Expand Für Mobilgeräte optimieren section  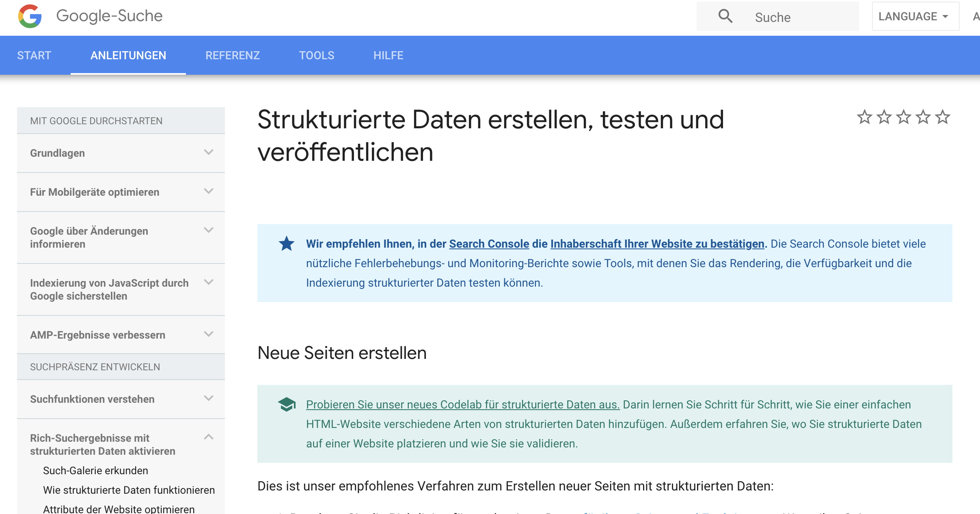point(209,191)
